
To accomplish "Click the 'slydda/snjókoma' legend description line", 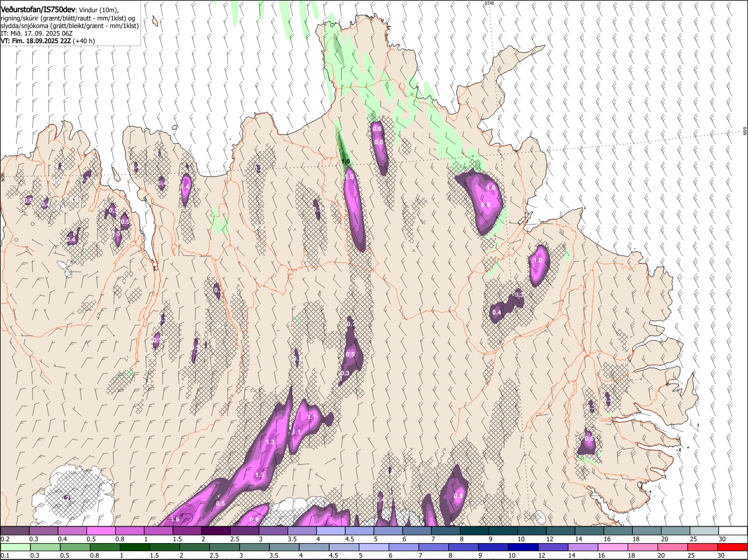I will (x=70, y=26).
